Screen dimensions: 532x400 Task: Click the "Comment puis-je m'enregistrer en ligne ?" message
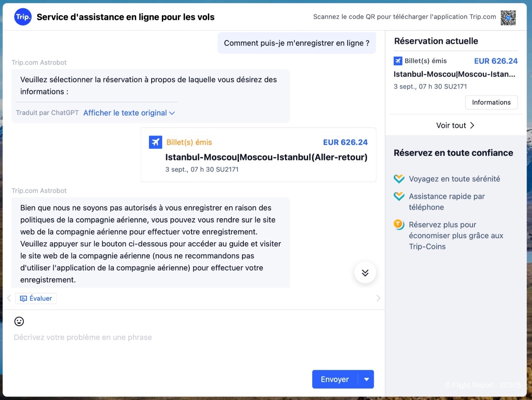click(297, 43)
